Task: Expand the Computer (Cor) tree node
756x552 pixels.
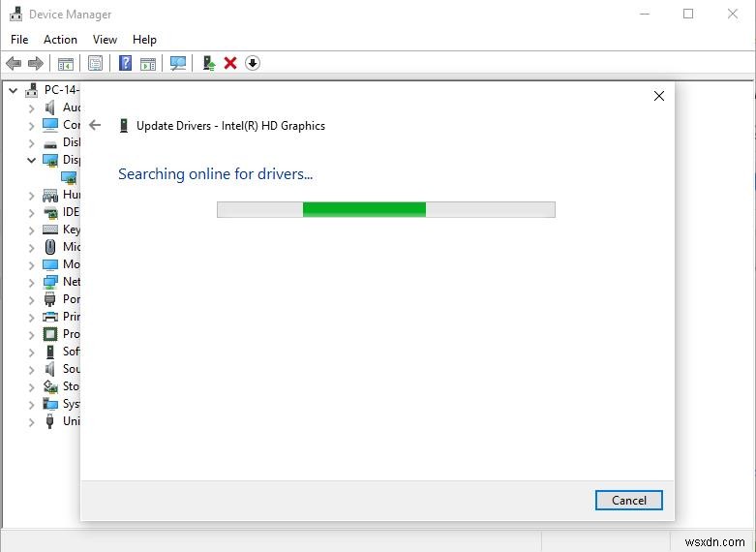Action: [31, 126]
